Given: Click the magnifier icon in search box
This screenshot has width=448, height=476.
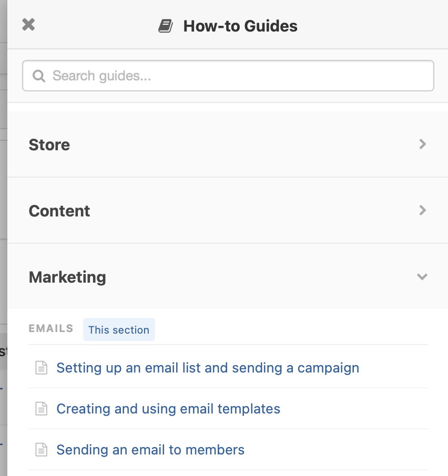Looking at the screenshot, I should point(39,76).
